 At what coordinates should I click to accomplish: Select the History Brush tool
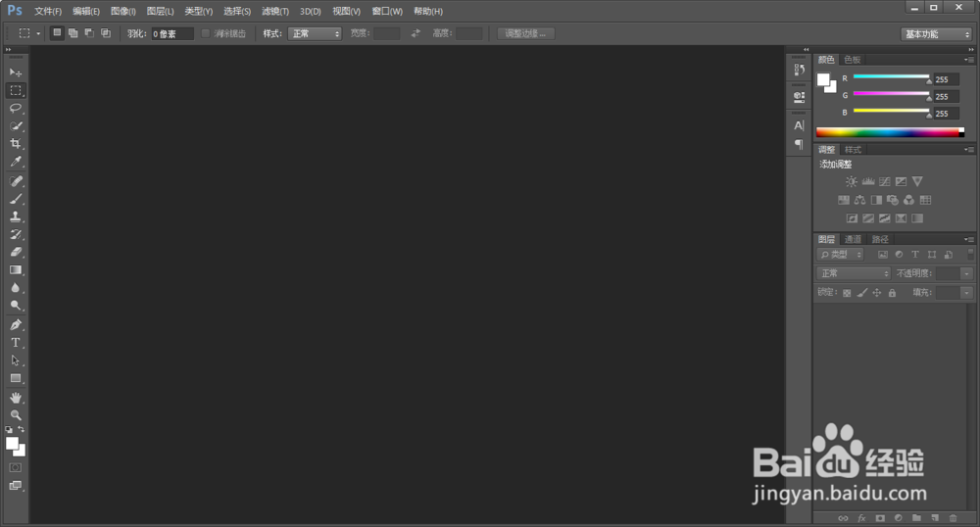[16, 235]
